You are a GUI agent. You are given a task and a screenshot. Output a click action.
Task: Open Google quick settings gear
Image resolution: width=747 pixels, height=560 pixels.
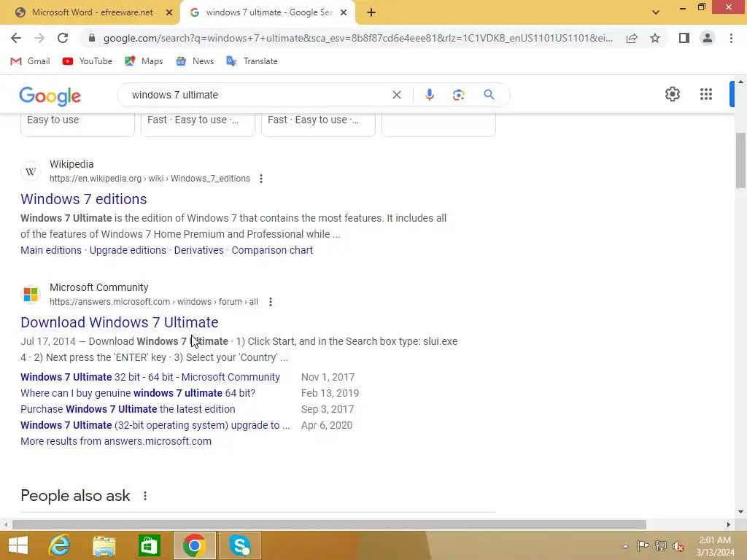672,94
